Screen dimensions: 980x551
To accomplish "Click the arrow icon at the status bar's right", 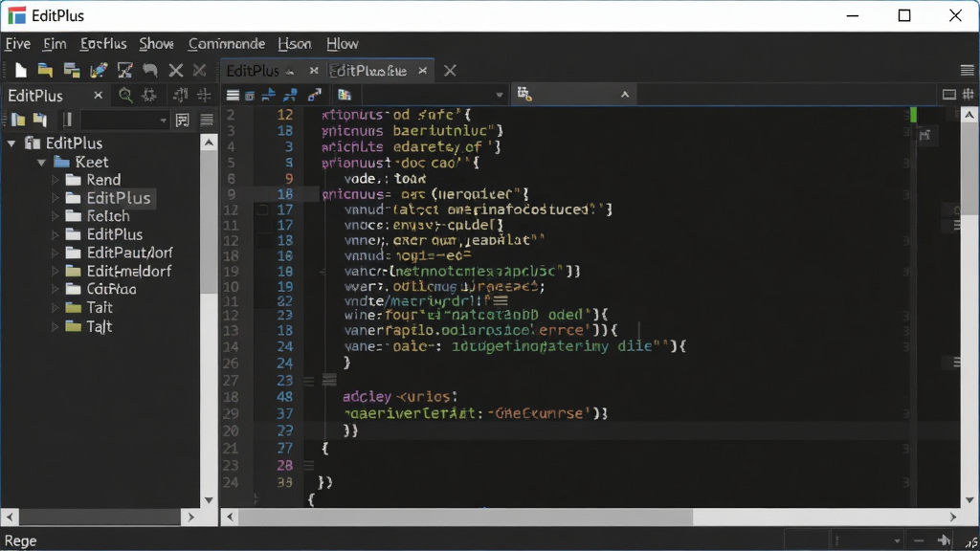I will [944, 540].
